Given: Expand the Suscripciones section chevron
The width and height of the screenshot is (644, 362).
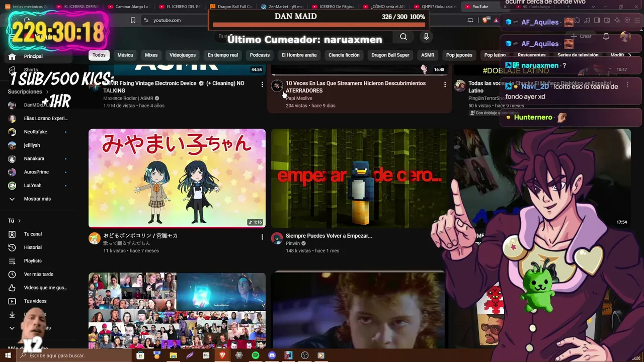Looking at the screenshot, I should tap(47, 92).
